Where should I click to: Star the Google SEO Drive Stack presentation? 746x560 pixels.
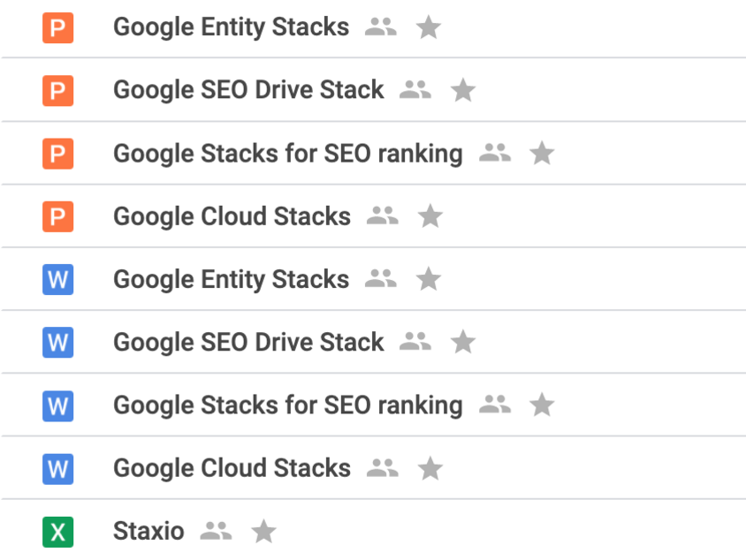(462, 89)
